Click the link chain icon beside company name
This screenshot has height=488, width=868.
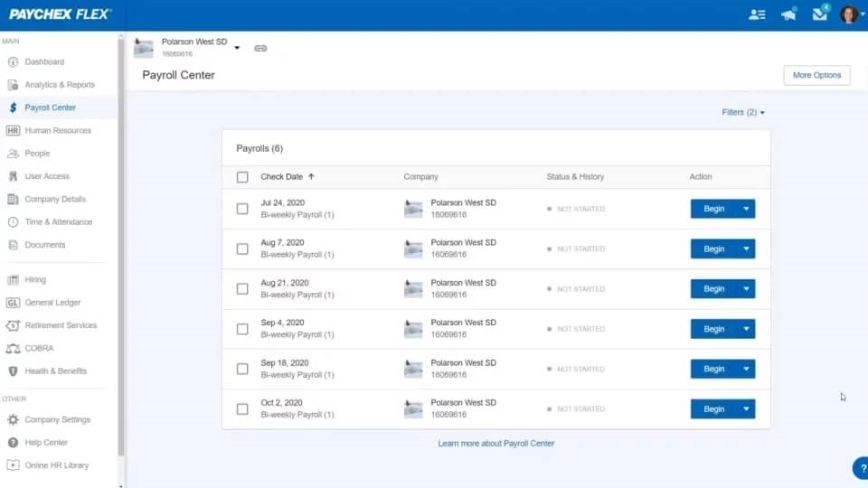(x=260, y=48)
